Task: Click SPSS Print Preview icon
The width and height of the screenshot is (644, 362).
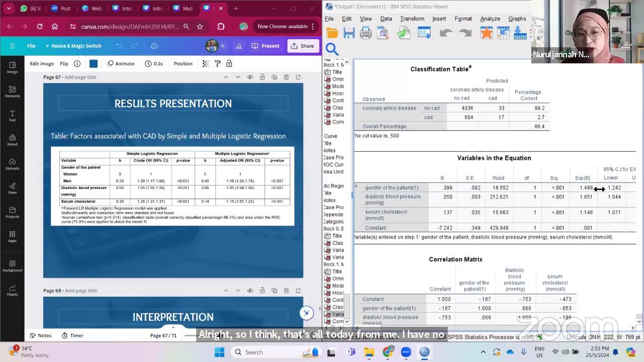Action: [383, 33]
